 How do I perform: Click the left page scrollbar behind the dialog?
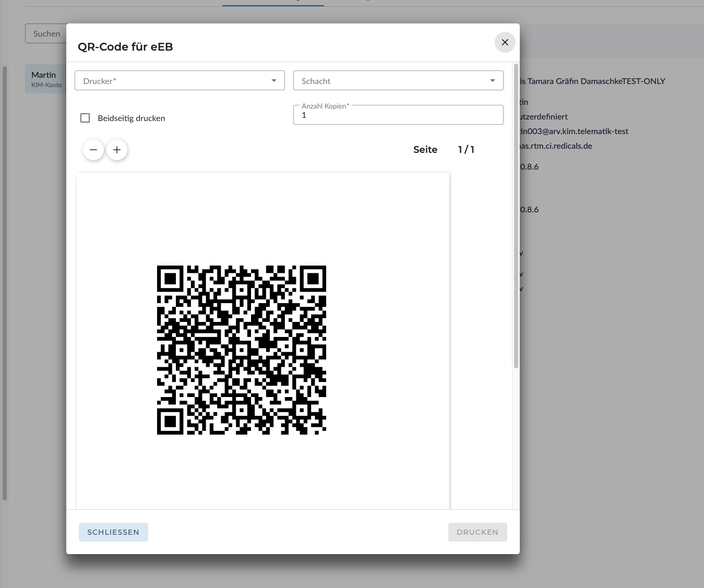pyautogui.click(x=5, y=282)
